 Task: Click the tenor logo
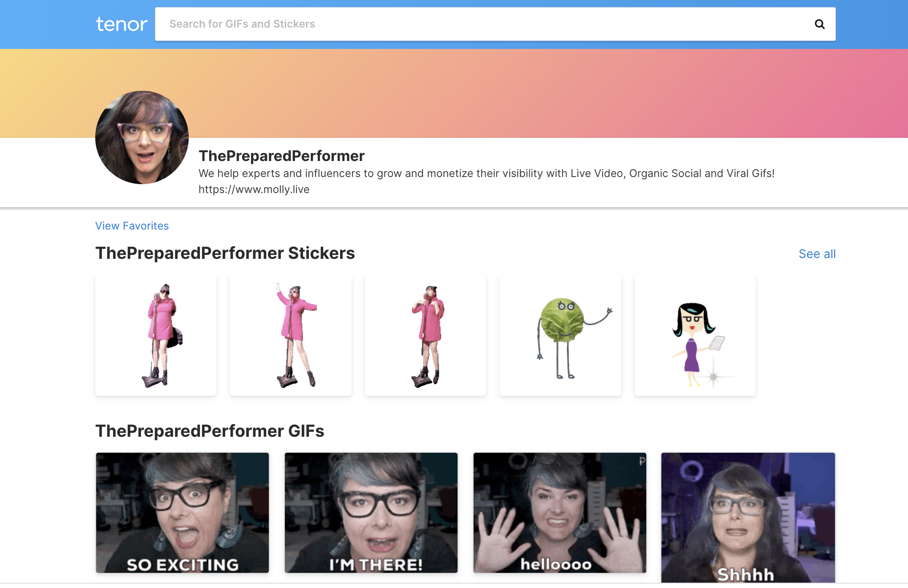point(122,24)
